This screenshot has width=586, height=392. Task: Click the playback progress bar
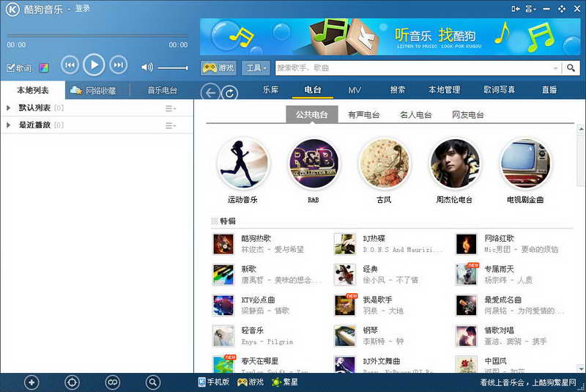97,36
